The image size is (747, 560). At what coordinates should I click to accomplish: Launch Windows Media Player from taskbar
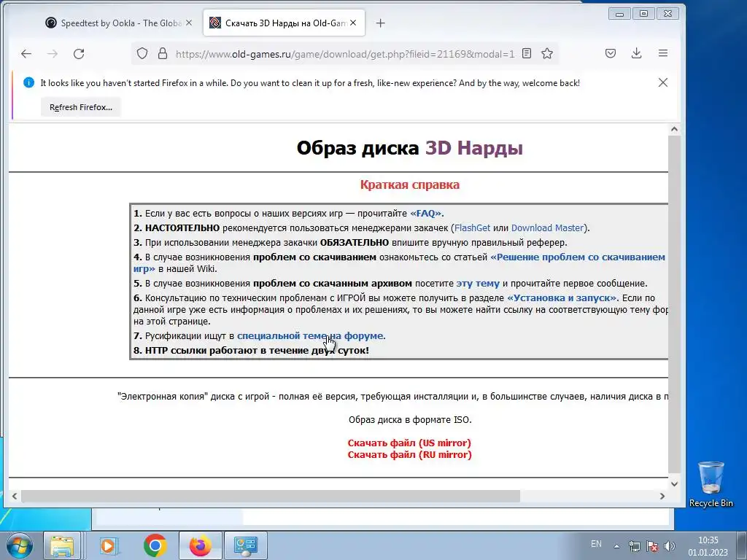point(109,545)
